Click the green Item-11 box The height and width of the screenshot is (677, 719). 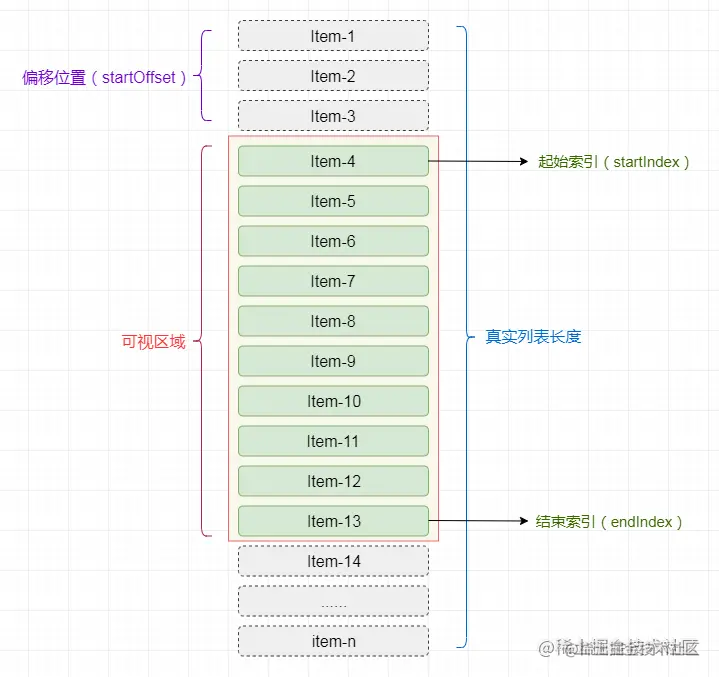coord(333,441)
